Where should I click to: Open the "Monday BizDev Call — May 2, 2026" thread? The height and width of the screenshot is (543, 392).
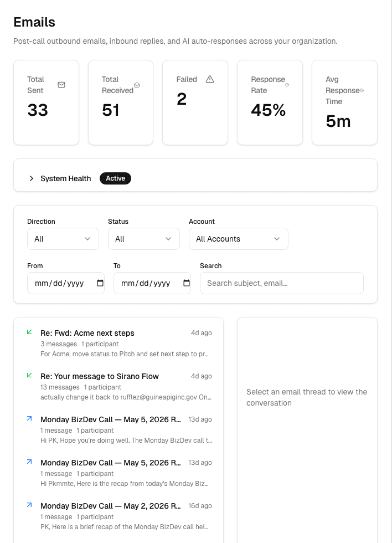119,516
